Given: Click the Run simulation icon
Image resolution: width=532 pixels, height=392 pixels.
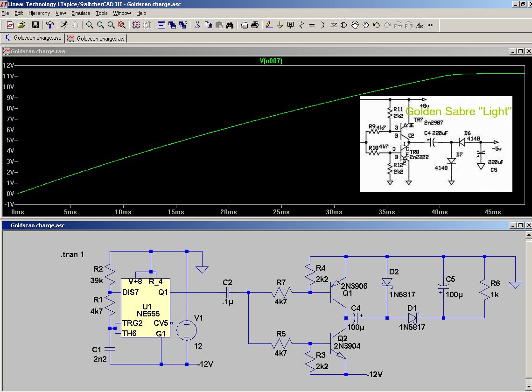Looking at the screenshot, I should 63,25.
